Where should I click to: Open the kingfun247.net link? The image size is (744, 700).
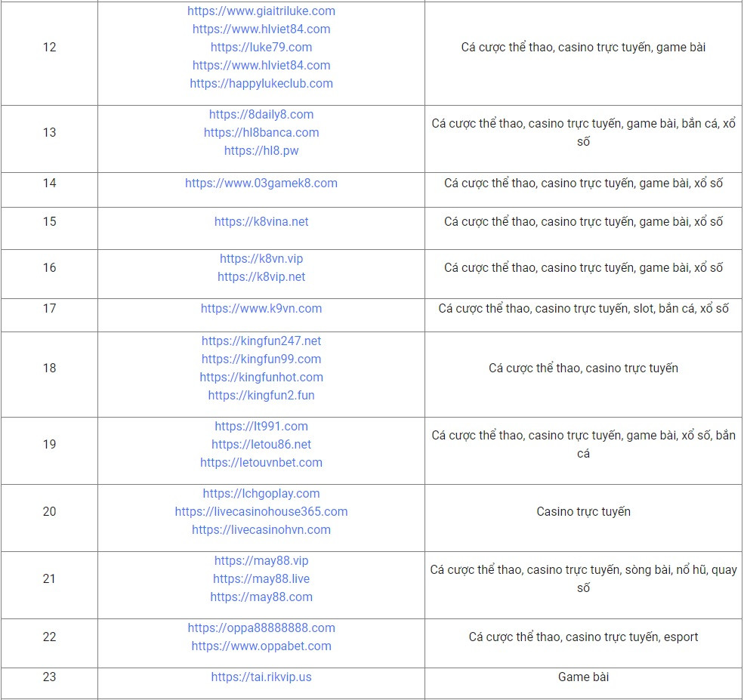click(261, 341)
